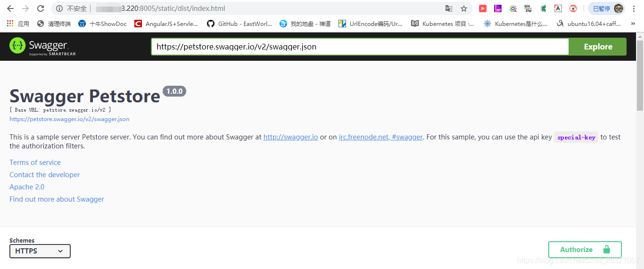Open the Contact the developer link
The image size is (644, 269).
pos(45,175)
